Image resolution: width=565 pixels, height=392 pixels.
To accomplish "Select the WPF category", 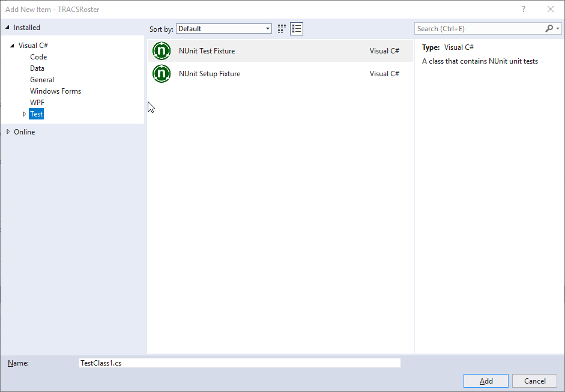I will tap(37, 102).
